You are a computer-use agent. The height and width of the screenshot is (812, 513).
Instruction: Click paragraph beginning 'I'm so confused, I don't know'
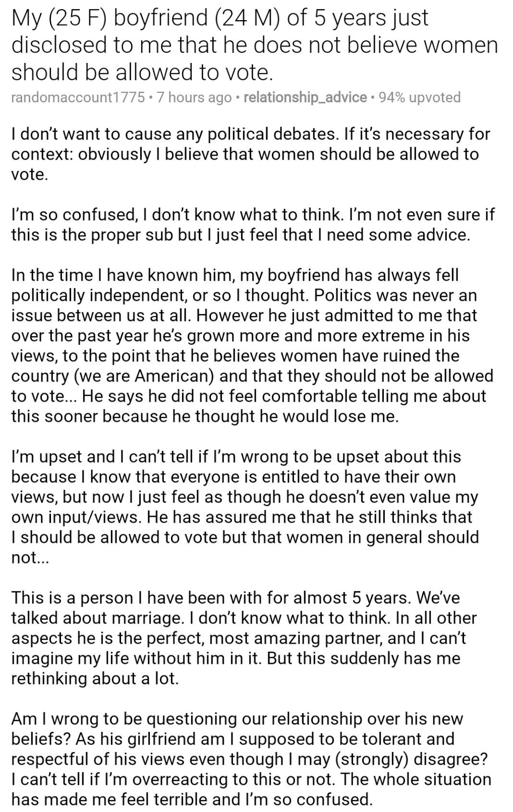click(x=252, y=225)
